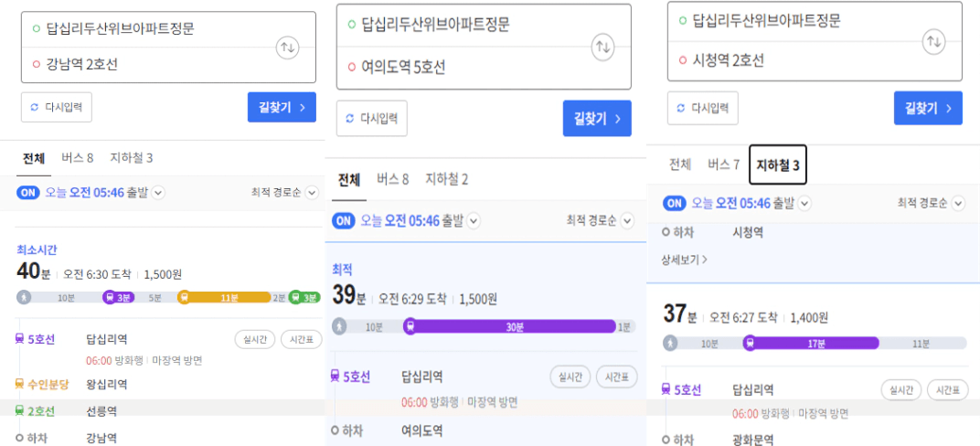
Task: Swap origin and destination for 여의도역 route
Action: 603,48
